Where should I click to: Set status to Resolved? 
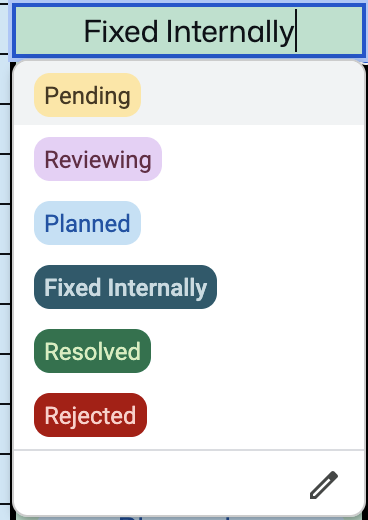point(92,351)
